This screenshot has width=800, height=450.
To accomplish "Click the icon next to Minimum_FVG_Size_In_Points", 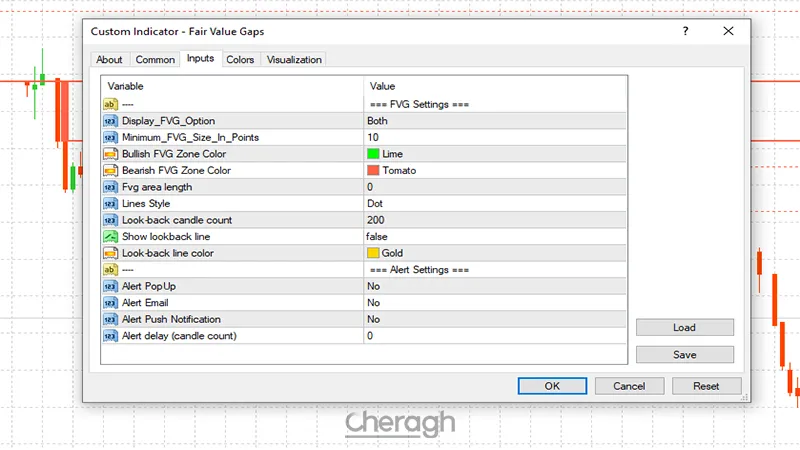I will [109, 137].
